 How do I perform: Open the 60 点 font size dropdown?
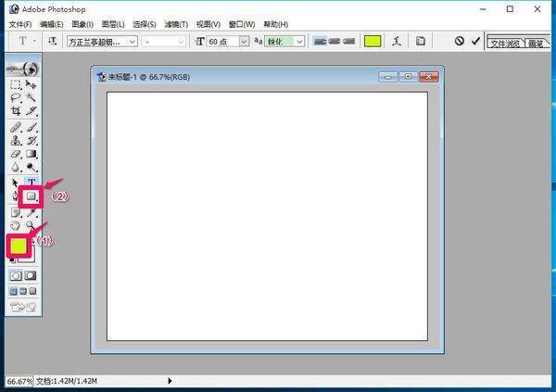245,42
